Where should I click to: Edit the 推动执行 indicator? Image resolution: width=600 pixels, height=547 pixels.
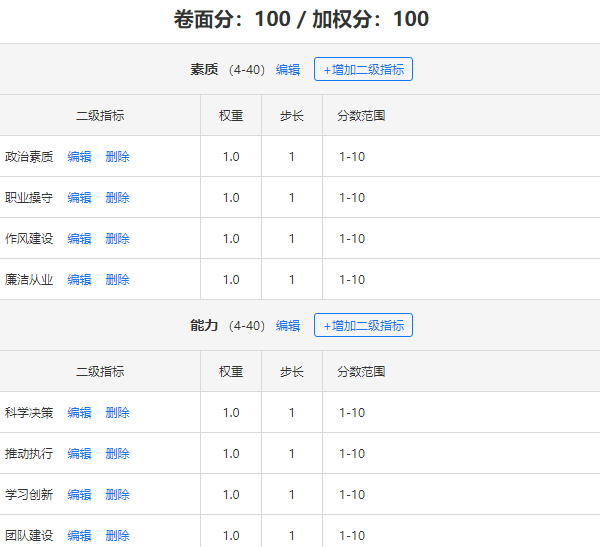pos(79,454)
